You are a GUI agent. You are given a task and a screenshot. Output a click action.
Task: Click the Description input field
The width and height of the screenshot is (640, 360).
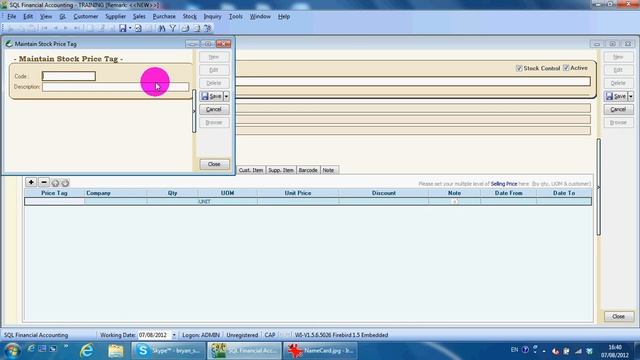116,87
